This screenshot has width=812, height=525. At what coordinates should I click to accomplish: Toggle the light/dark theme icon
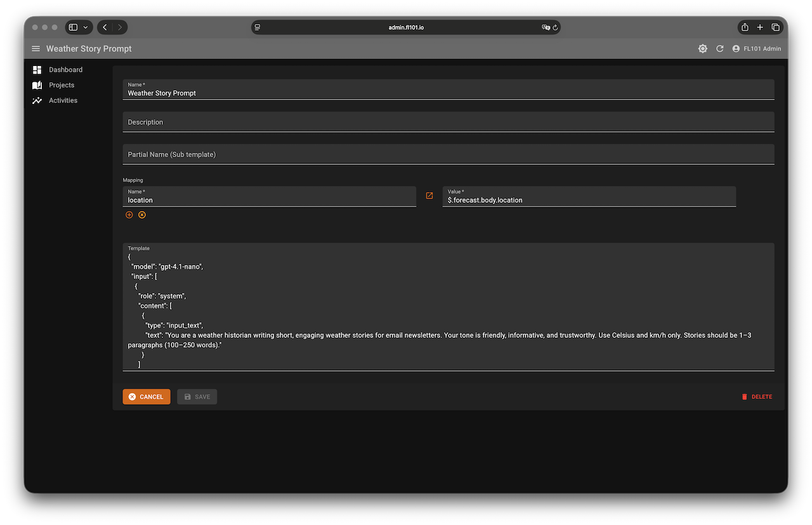pyautogui.click(x=702, y=49)
